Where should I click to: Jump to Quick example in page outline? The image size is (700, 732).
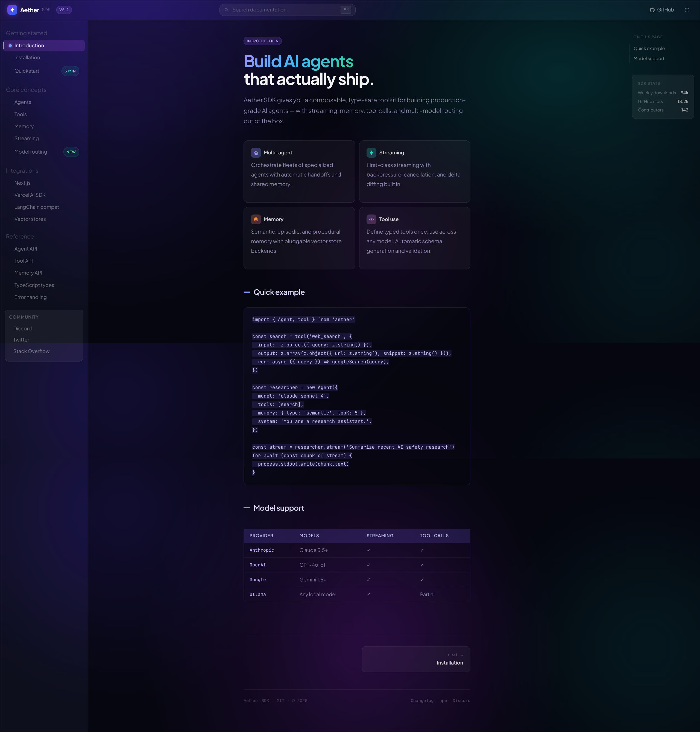(649, 49)
